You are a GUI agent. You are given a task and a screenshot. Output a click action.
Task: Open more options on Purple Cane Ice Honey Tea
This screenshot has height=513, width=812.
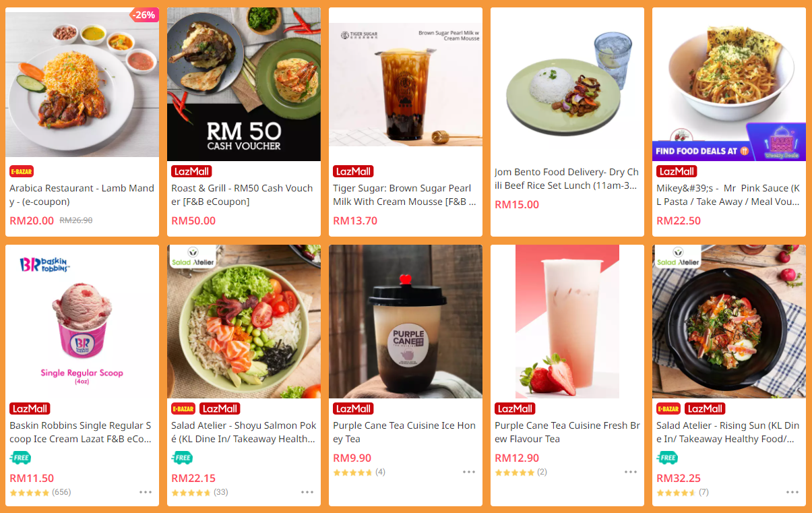tap(469, 472)
